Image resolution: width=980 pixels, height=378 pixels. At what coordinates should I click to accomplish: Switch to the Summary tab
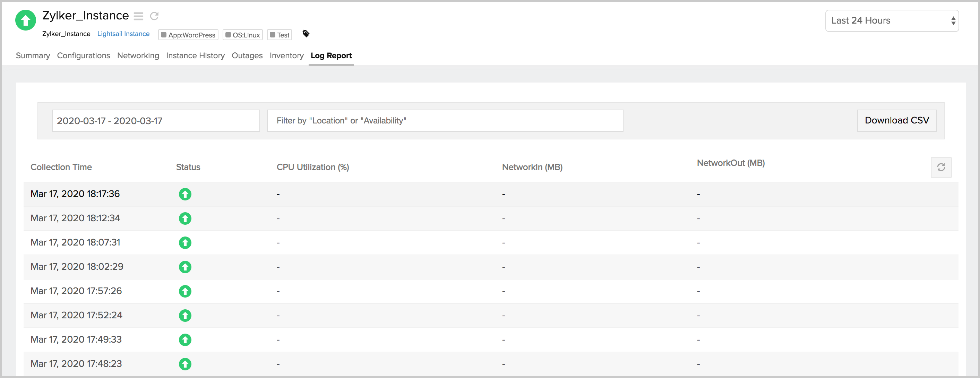coord(33,55)
